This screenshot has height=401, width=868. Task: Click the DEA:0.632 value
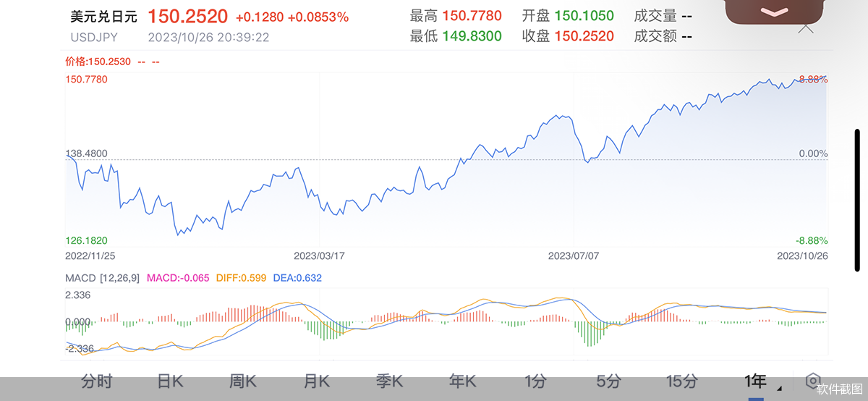point(297,277)
